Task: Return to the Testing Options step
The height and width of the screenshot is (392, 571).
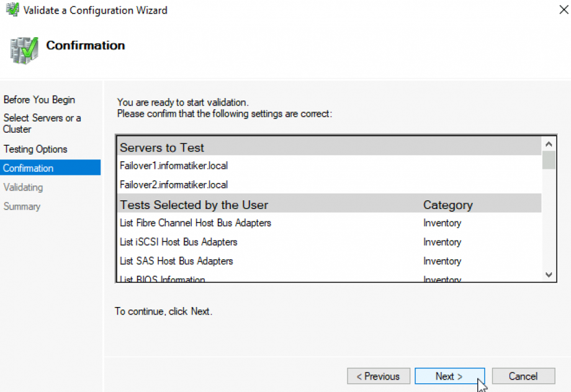Action: (35, 149)
